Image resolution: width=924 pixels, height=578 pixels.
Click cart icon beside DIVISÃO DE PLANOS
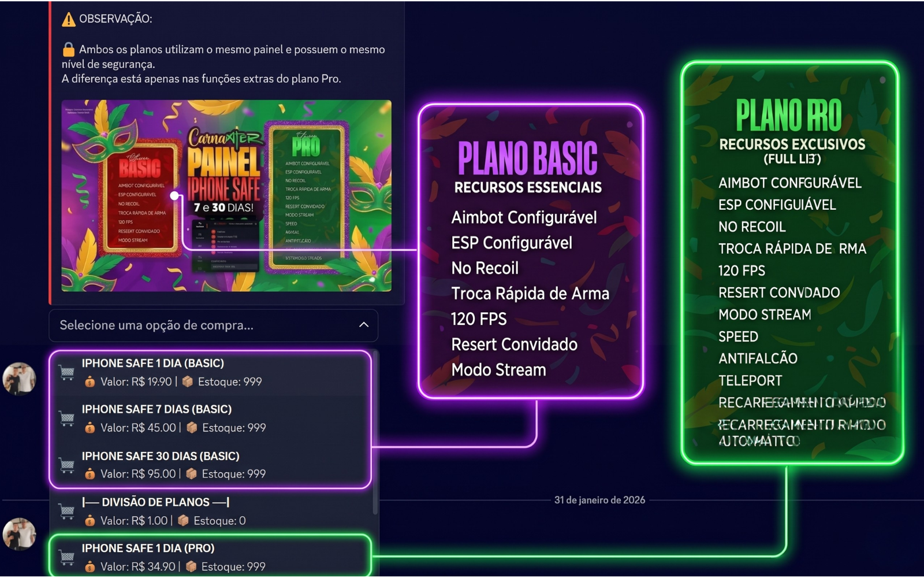point(67,511)
